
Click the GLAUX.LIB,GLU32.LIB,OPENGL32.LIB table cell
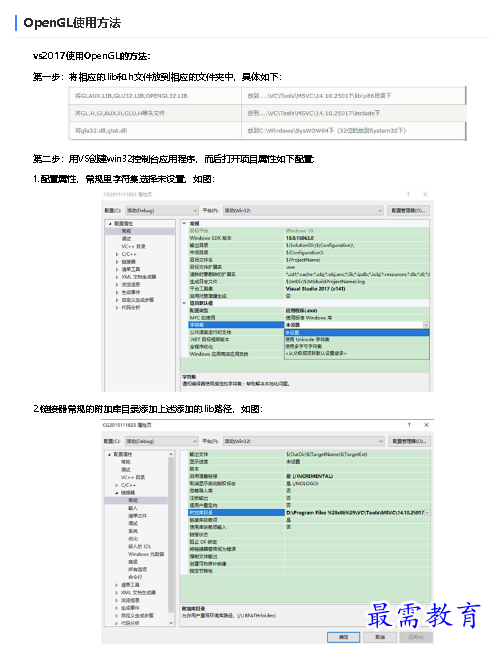click(x=155, y=96)
